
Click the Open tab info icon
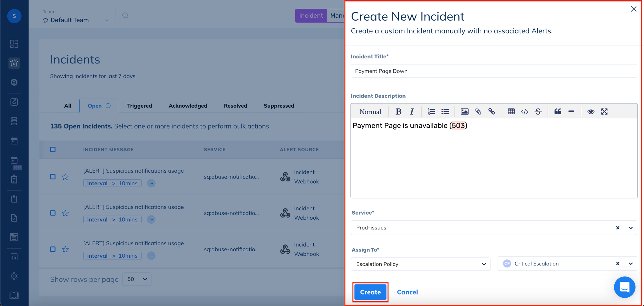click(x=108, y=106)
